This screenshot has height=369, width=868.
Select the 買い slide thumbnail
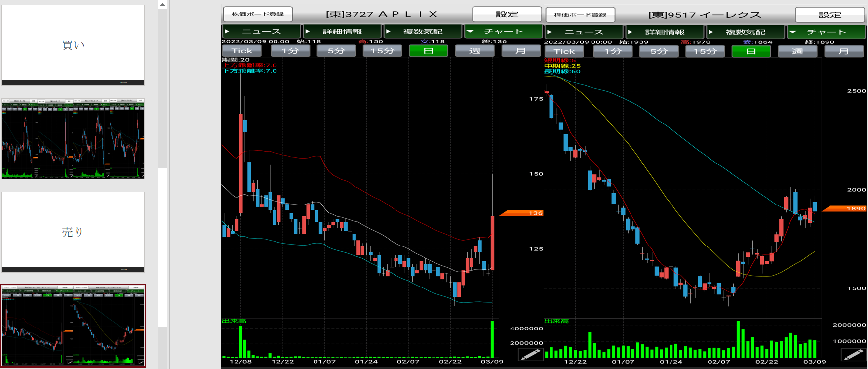(73, 45)
